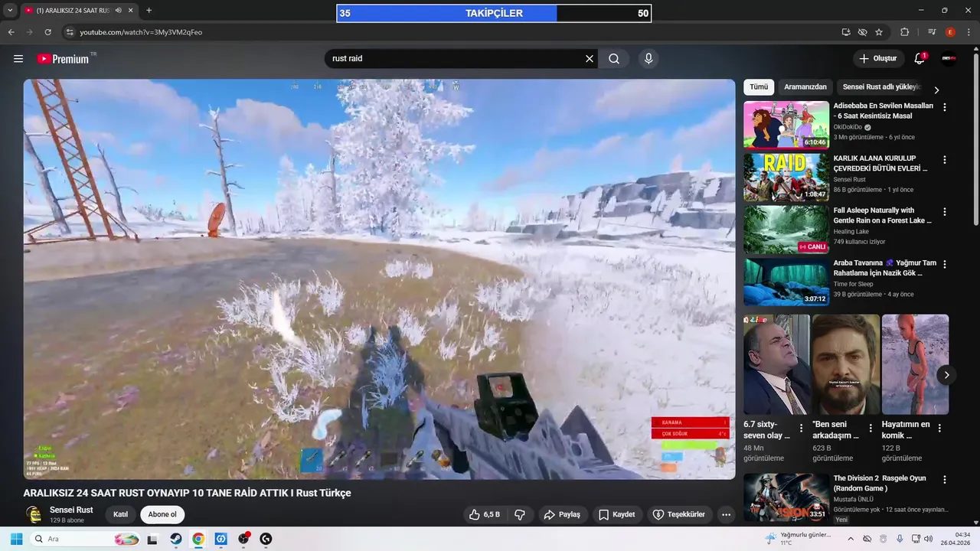Image resolution: width=980 pixels, height=551 pixels.
Task: Bookmark this page with star
Action: [x=879, y=32]
